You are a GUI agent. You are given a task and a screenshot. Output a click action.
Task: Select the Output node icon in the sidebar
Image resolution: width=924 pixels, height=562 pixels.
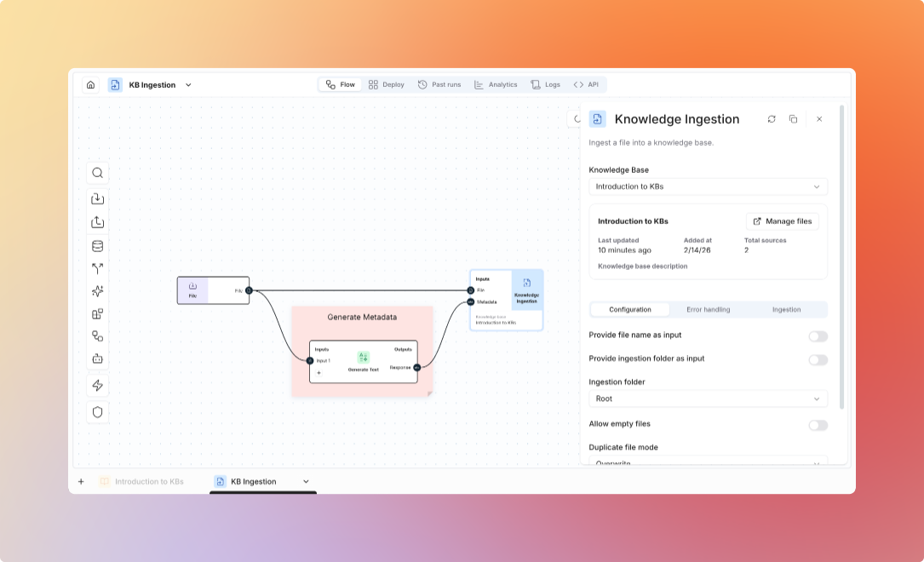click(97, 221)
